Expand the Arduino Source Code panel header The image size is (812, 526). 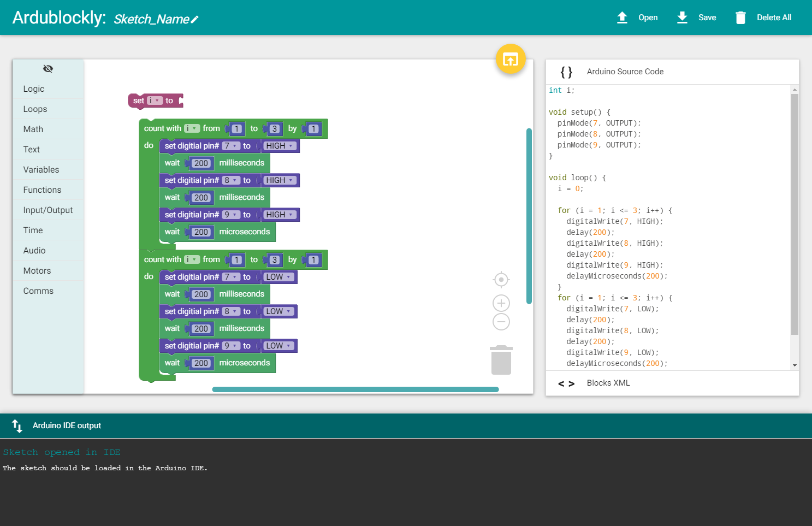pos(672,72)
